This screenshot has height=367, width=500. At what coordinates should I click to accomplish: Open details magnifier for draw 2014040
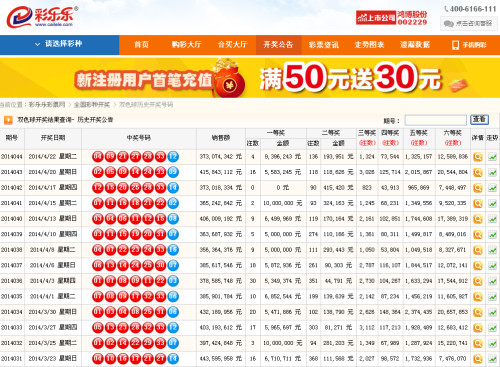(x=478, y=219)
